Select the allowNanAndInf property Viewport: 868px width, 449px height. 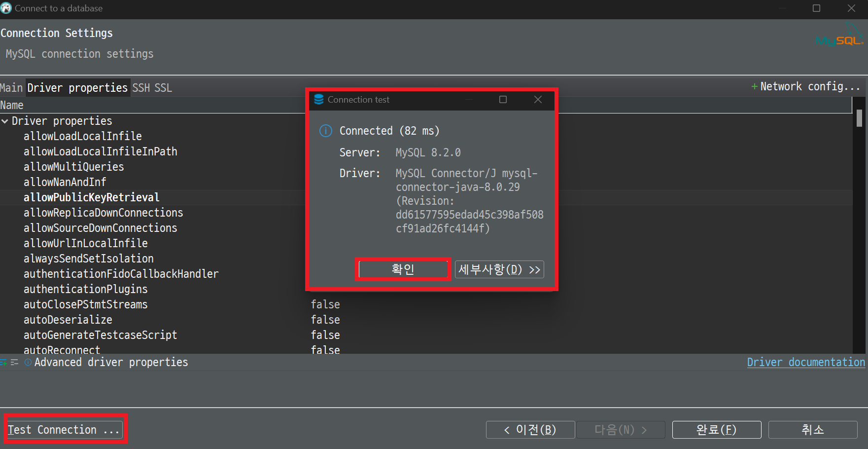65,182
